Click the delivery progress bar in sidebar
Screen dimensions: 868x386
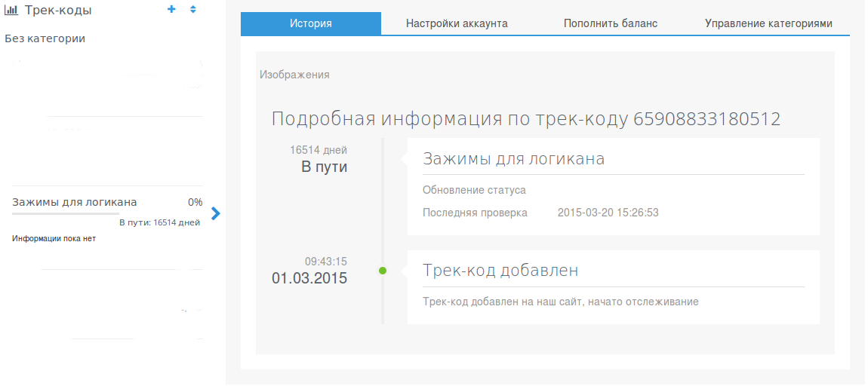point(66,214)
